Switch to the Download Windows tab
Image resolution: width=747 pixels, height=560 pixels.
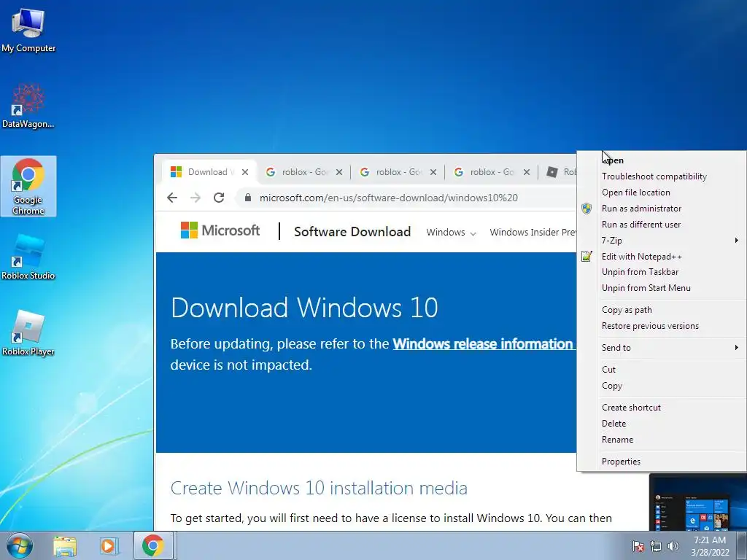coord(209,172)
